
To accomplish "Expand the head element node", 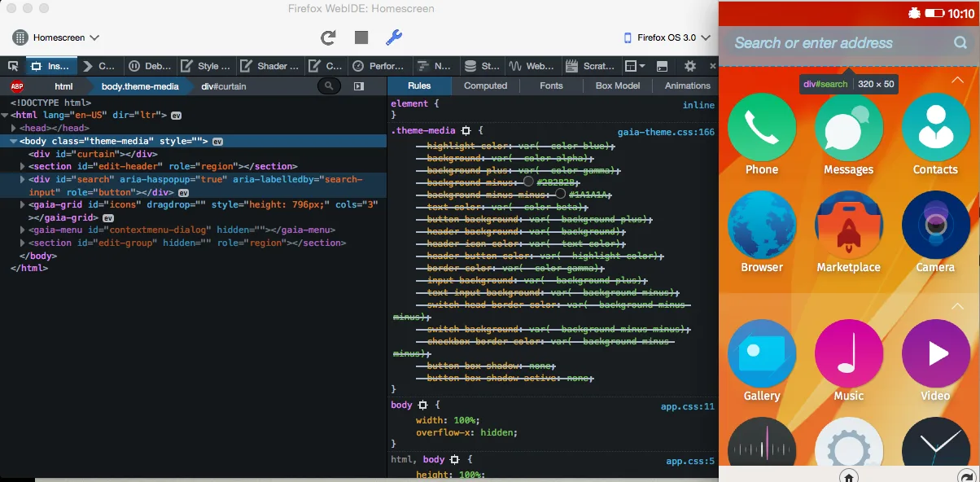I will point(14,129).
